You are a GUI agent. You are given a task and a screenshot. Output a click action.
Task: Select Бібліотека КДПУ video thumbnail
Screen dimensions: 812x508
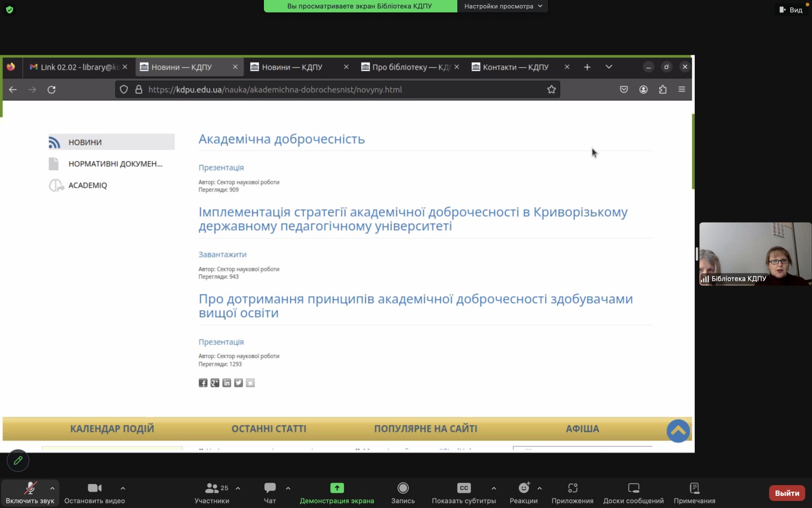[755, 254]
